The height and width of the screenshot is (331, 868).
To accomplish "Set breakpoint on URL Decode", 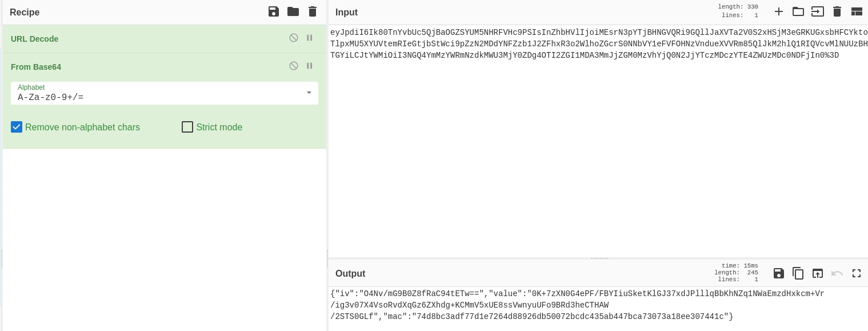I will (x=310, y=38).
